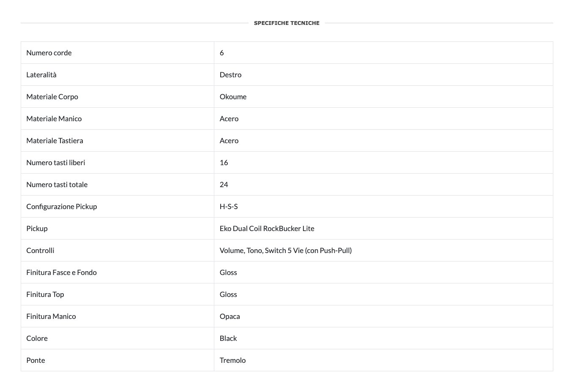Click the Opaca neck finish value

pyautogui.click(x=230, y=316)
